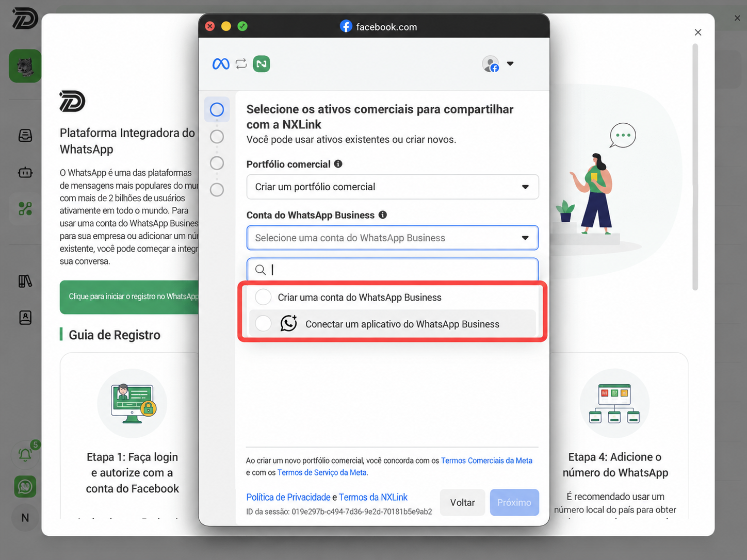Click the NXLink scrollbar in the integration dialog
This screenshot has width=747, height=560.
[695, 167]
